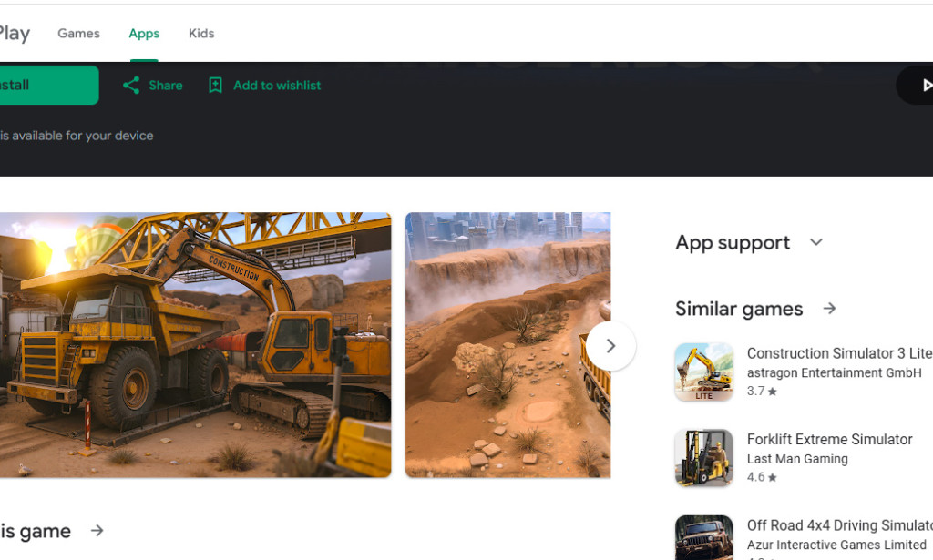Click the arrow beside About this game

pos(97,531)
